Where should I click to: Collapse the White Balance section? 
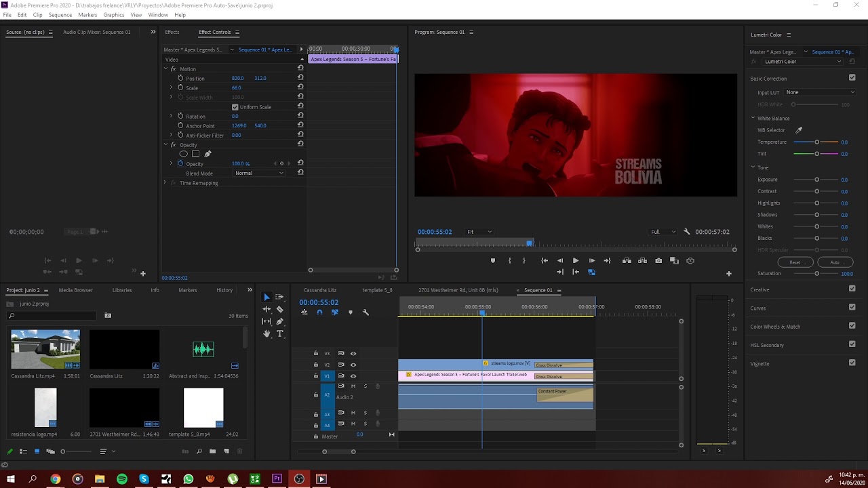click(753, 118)
